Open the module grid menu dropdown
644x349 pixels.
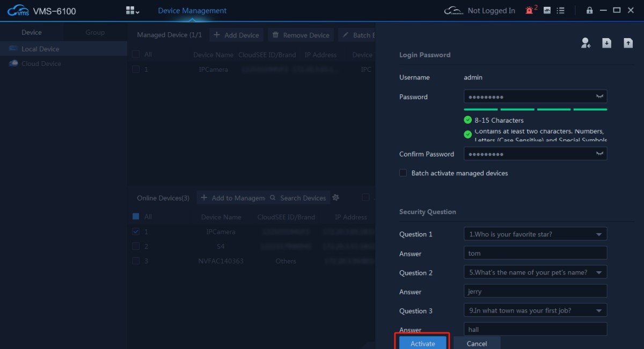point(132,11)
